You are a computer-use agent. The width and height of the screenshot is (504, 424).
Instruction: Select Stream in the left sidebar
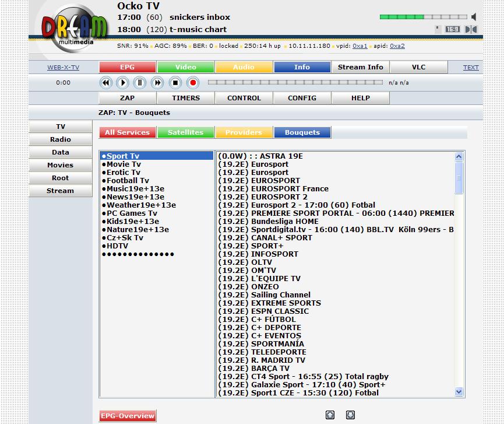coord(61,191)
